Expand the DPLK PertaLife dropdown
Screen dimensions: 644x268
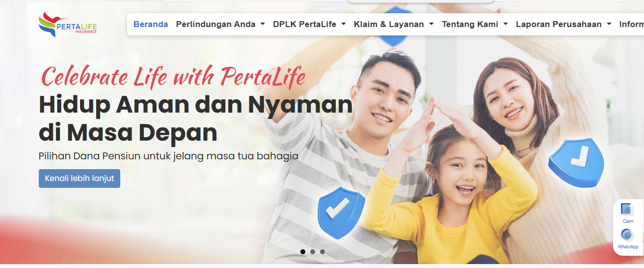pos(309,24)
